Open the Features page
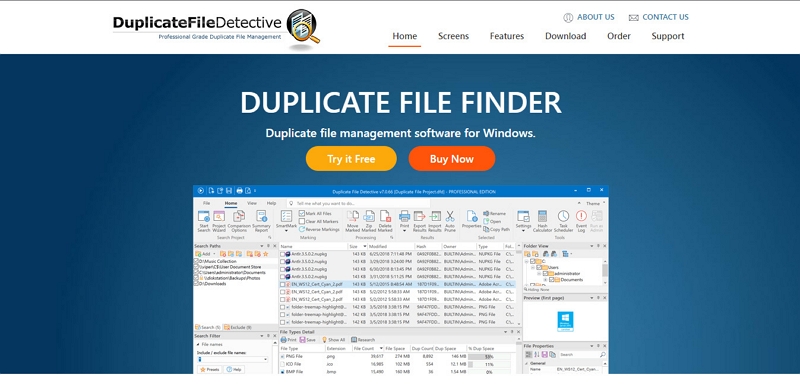The width and height of the screenshot is (800, 384). (x=507, y=36)
